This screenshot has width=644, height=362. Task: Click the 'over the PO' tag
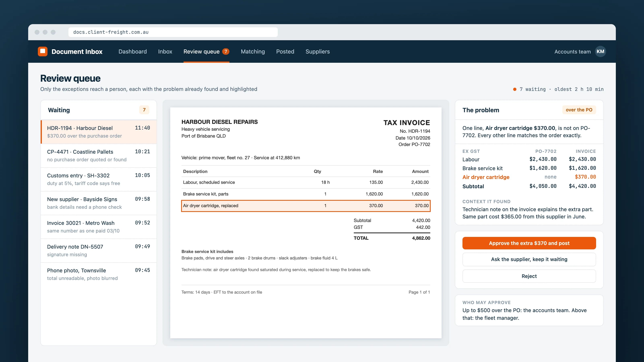pos(579,110)
